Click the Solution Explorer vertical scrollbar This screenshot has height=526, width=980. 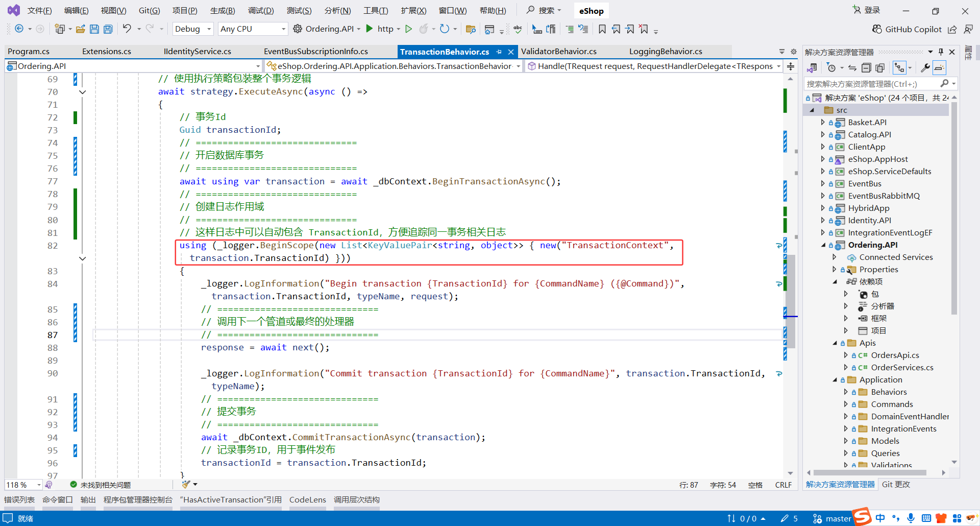(x=954, y=209)
